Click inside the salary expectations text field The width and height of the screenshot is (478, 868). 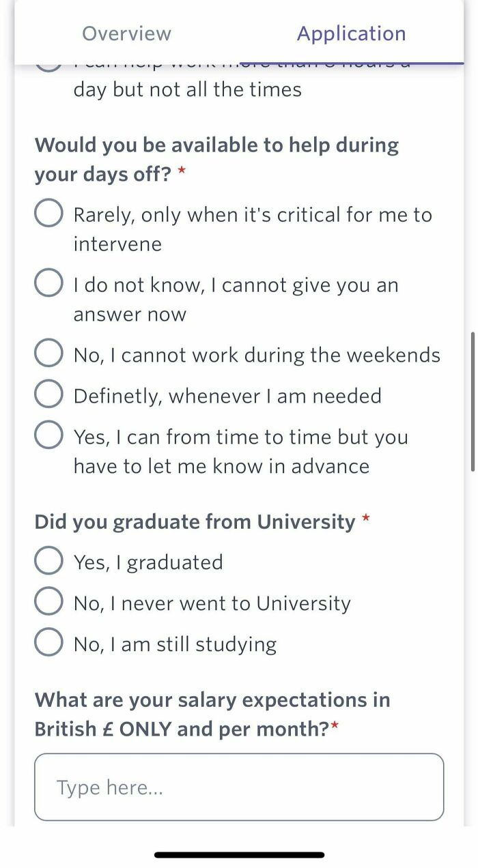tap(239, 787)
